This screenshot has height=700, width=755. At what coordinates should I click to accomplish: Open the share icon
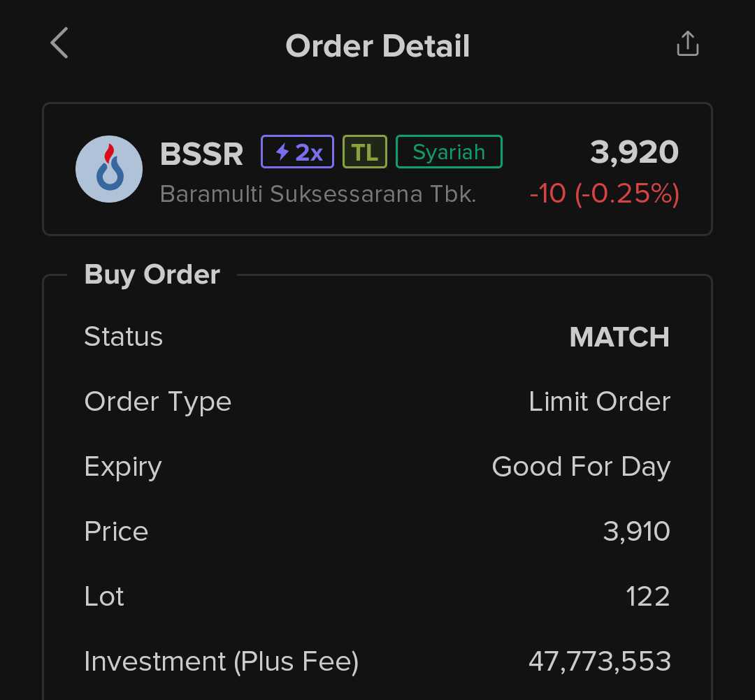687,43
